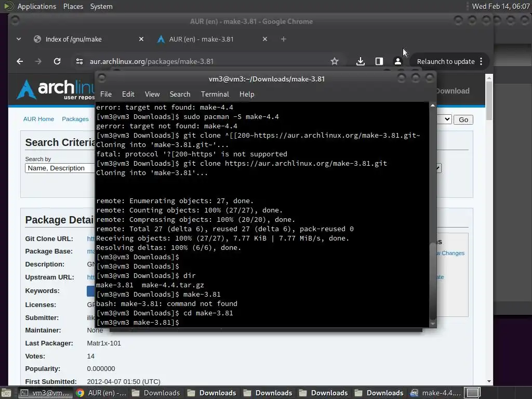This screenshot has width=532, height=399.
Task: Bookmark this page with the star icon
Action: 335,61
